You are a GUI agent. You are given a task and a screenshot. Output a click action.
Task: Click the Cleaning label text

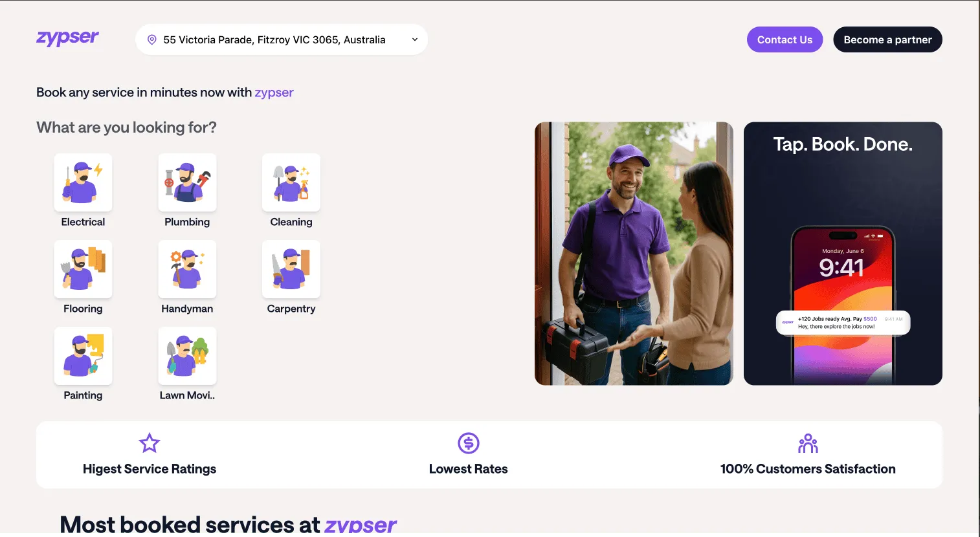[291, 222]
